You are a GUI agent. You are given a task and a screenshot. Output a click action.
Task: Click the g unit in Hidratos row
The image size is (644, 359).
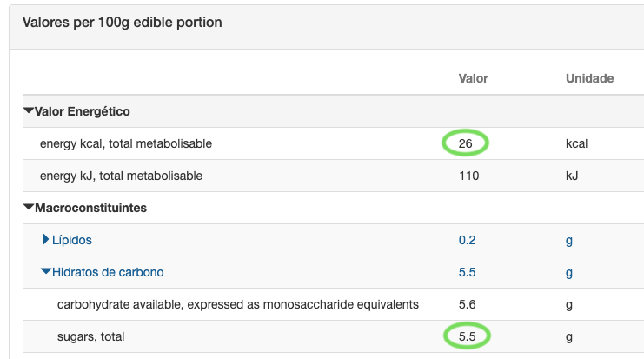click(x=569, y=273)
